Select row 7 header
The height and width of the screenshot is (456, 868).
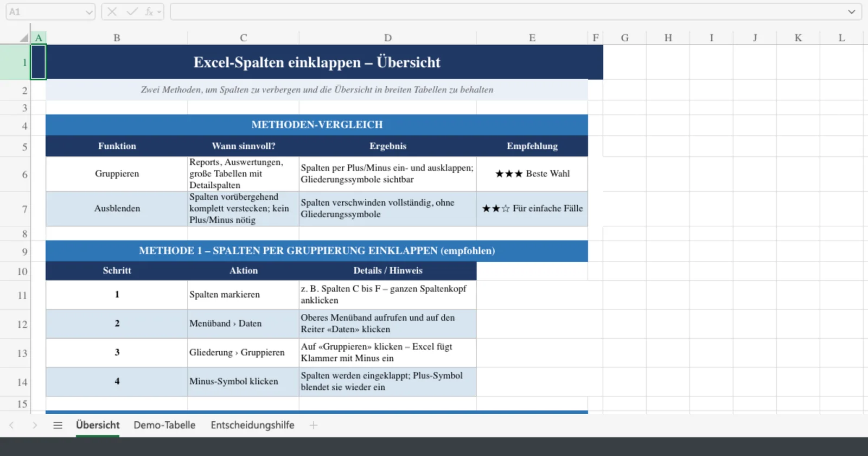15,209
